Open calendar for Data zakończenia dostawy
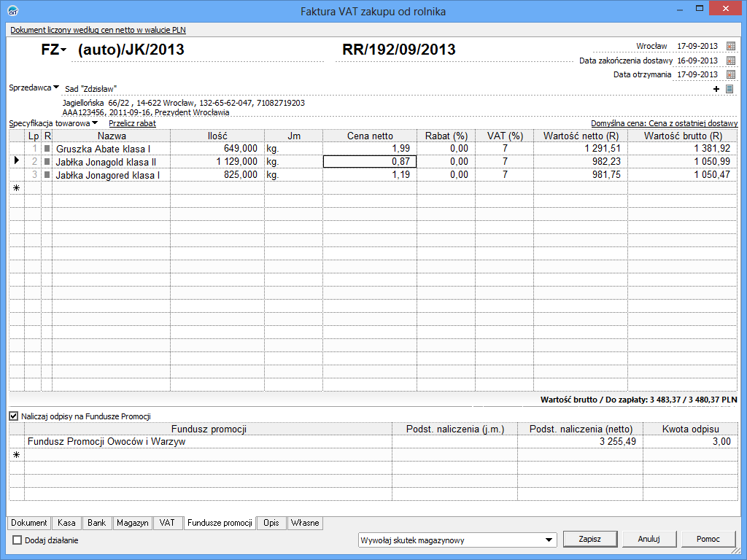 (x=731, y=61)
